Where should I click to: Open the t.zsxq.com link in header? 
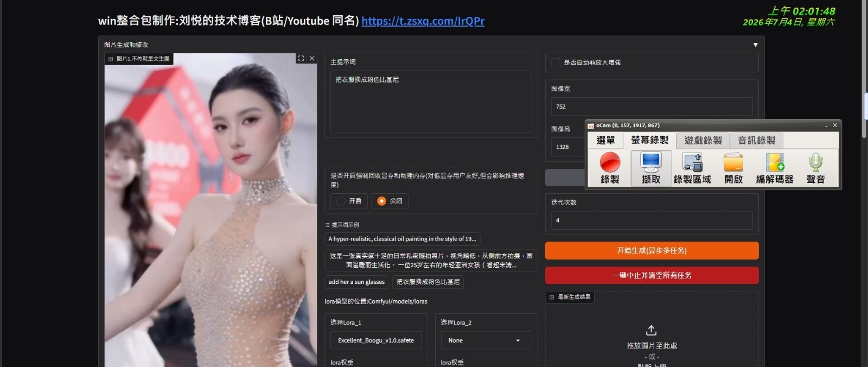pyautogui.click(x=423, y=21)
